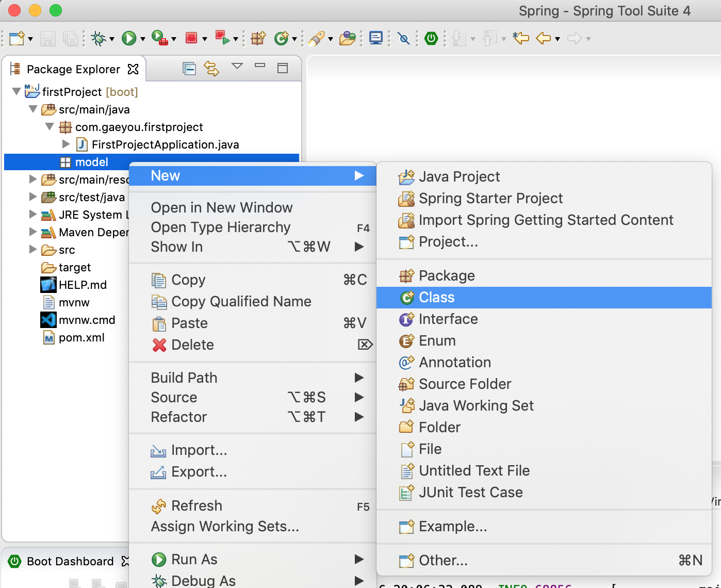Viewport: 721px width, 588px height.
Task: Open the Run As submenu
Action: (253, 560)
